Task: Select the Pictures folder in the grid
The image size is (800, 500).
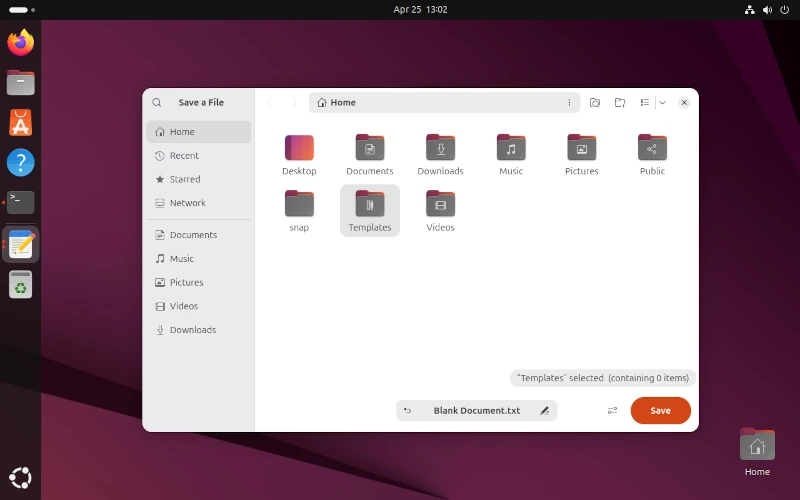Action: coord(581,150)
